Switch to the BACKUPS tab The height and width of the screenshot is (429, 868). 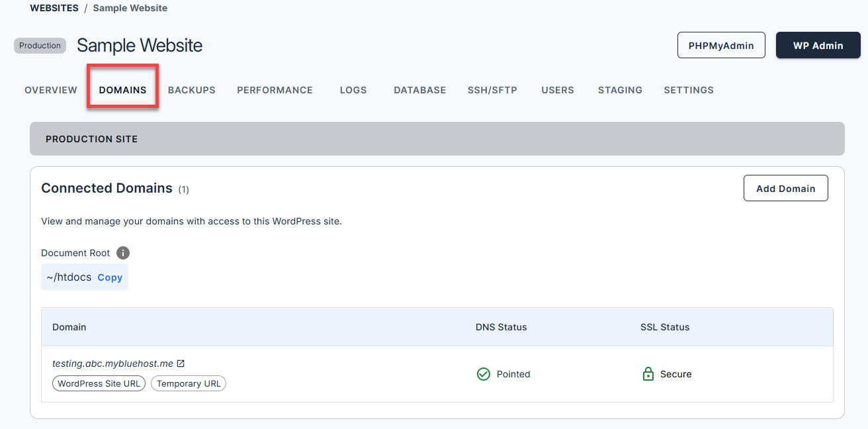tap(191, 89)
